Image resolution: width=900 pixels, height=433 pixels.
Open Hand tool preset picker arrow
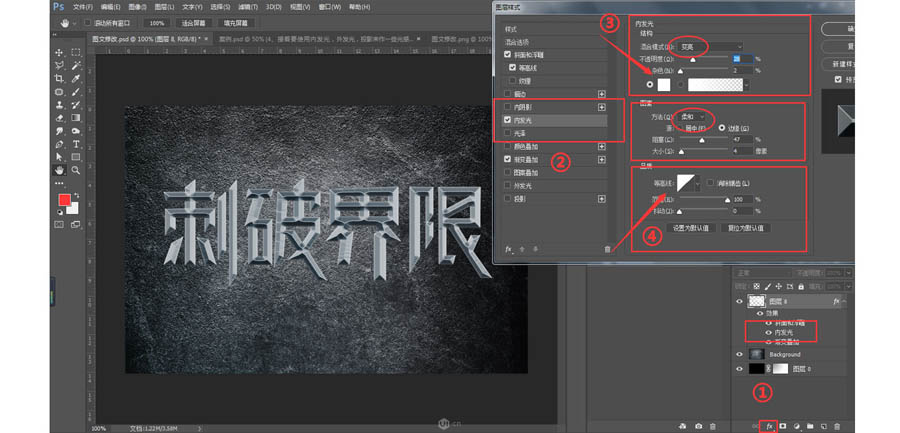[x=75, y=24]
